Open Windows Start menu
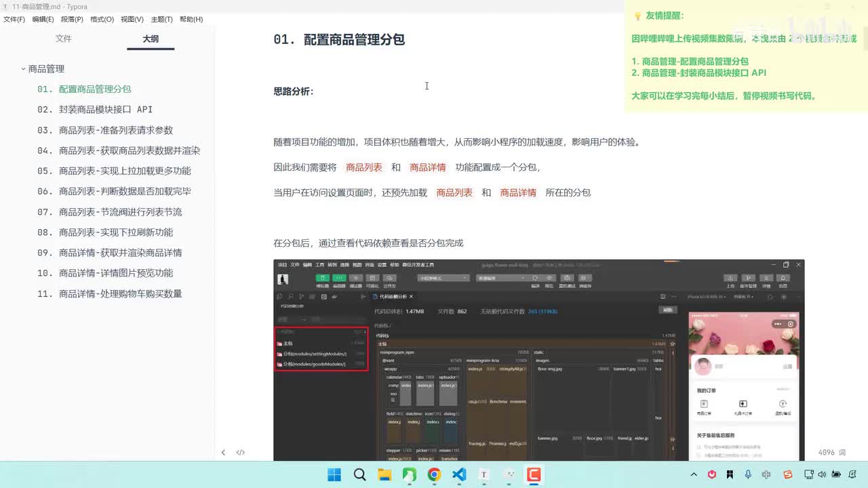 point(334,474)
